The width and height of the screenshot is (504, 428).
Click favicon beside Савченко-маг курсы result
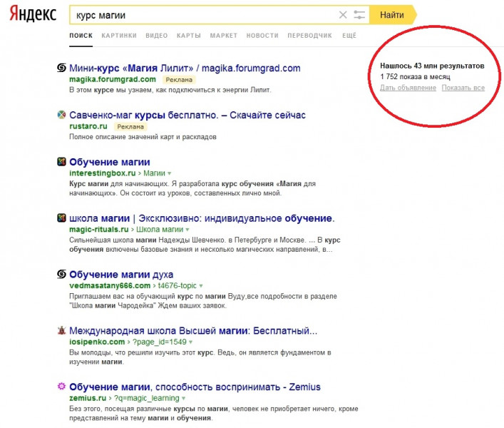coord(61,115)
